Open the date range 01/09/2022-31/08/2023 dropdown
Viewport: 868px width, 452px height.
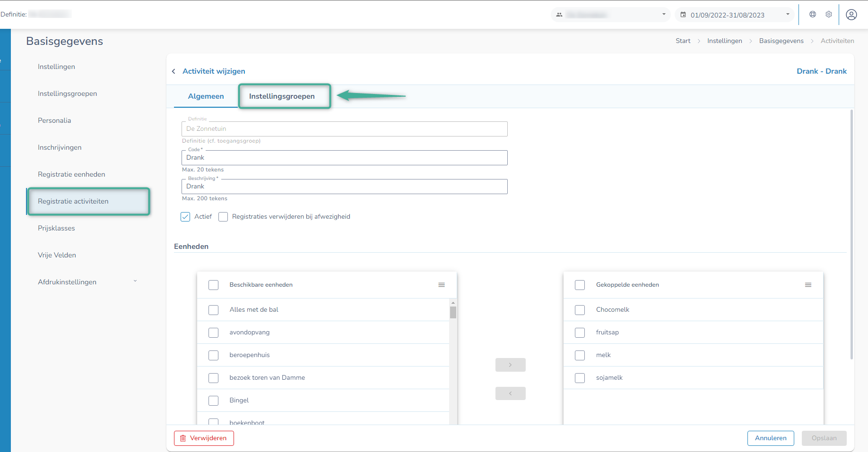click(x=735, y=15)
